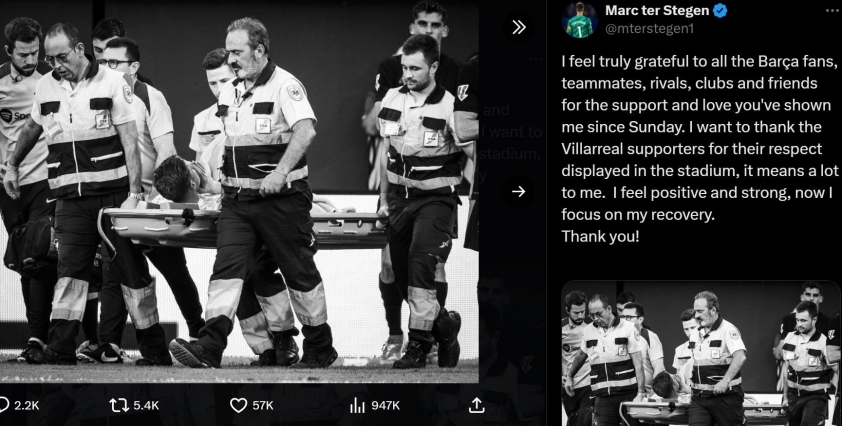The image size is (842, 426).
Task: Collapse the tweet sidebar with double chevron
Action: click(519, 27)
